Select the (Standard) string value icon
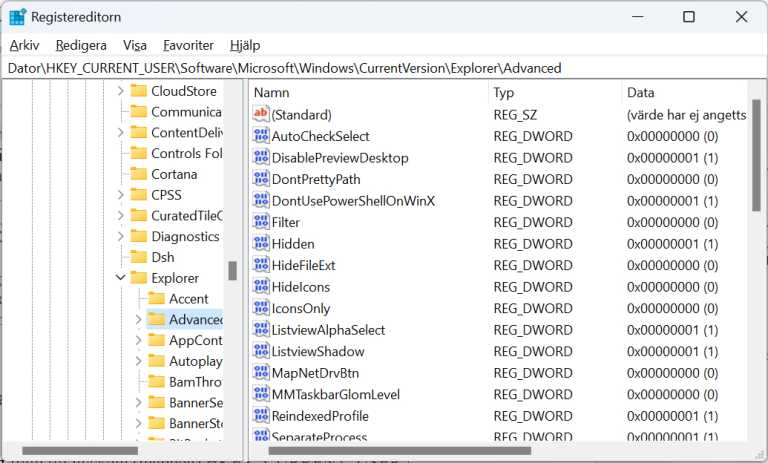Viewport: 768px width, 463px height. pos(261,115)
